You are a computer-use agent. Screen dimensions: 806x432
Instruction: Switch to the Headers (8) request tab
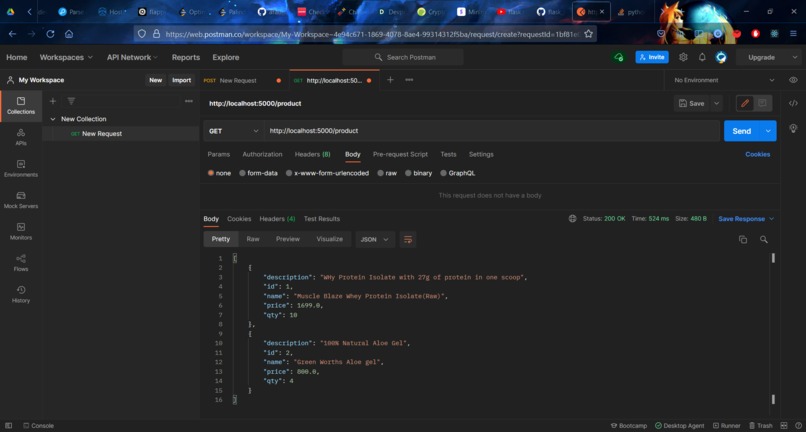pos(312,154)
